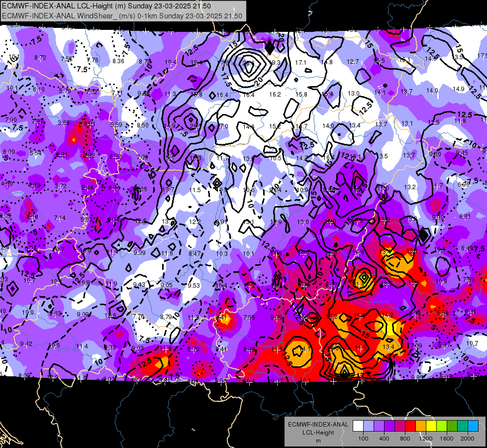The height and width of the screenshot is (448, 487).
Task: Click the grid value '17.1'
Action: 300,63
